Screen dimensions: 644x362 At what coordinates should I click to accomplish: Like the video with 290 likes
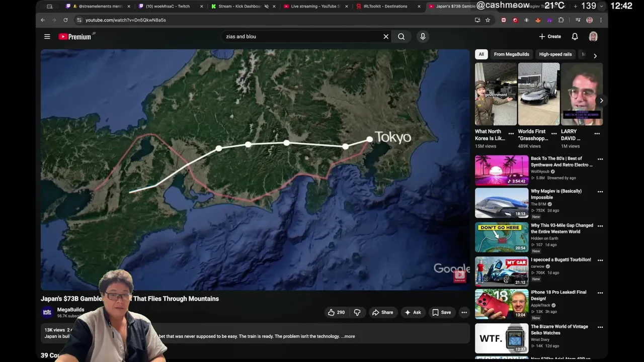(x=336, y=312)
